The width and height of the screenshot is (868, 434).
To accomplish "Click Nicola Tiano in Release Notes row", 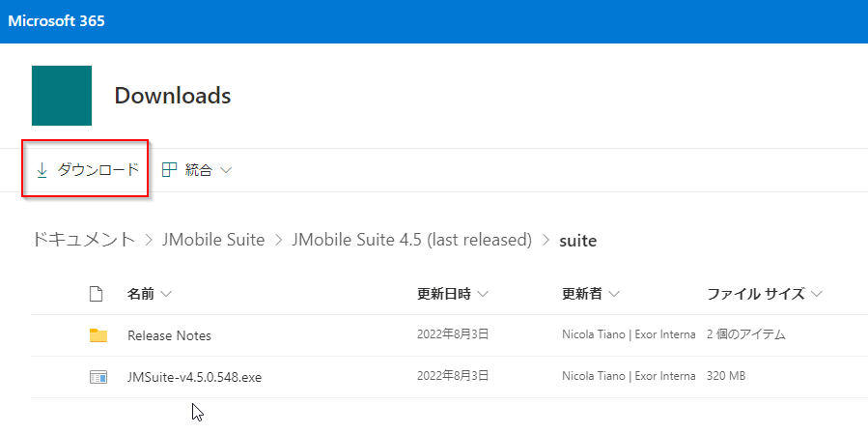I will coord(629,334).
